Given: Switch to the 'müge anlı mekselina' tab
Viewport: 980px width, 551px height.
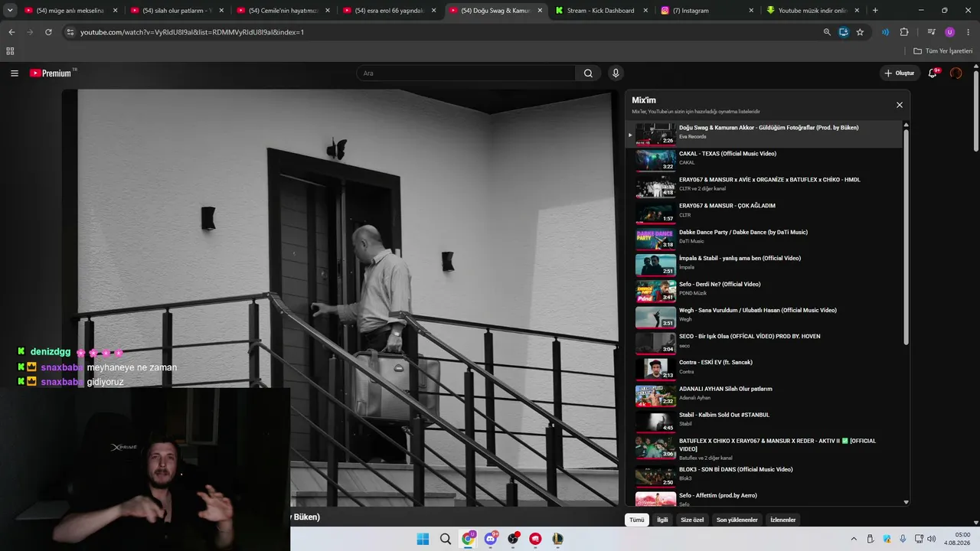Looking at the screenshot, I should pos(71,11).
